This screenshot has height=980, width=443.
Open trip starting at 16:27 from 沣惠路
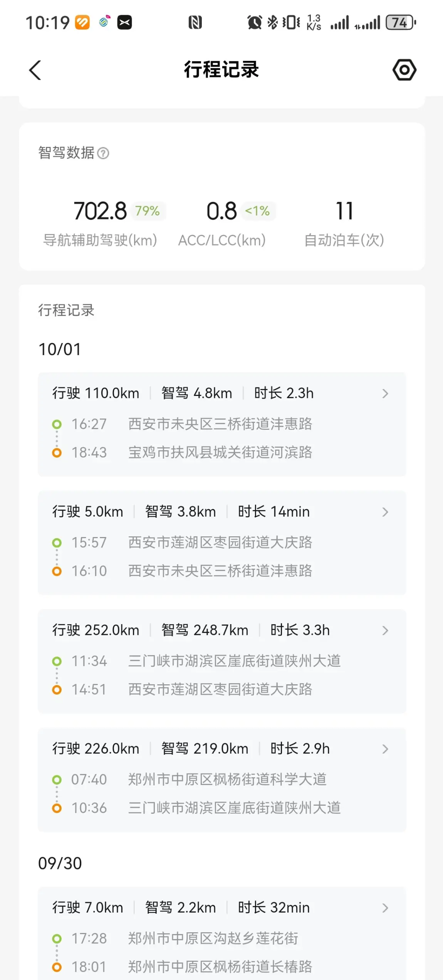pos(220,424)
